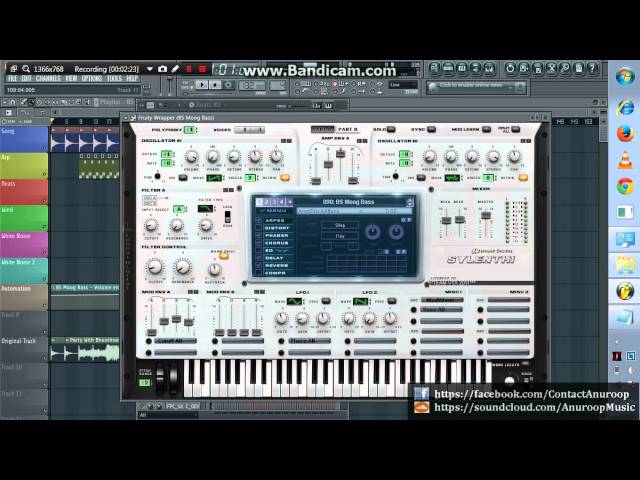
Task: Toggle the DELAY effect checkbox
Action: tap(258, 258)
